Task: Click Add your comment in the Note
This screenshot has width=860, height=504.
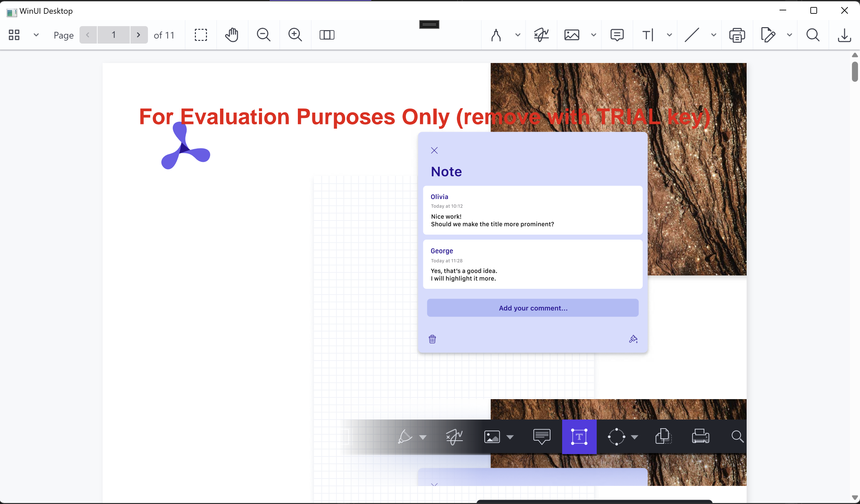Action: point(533,308)
